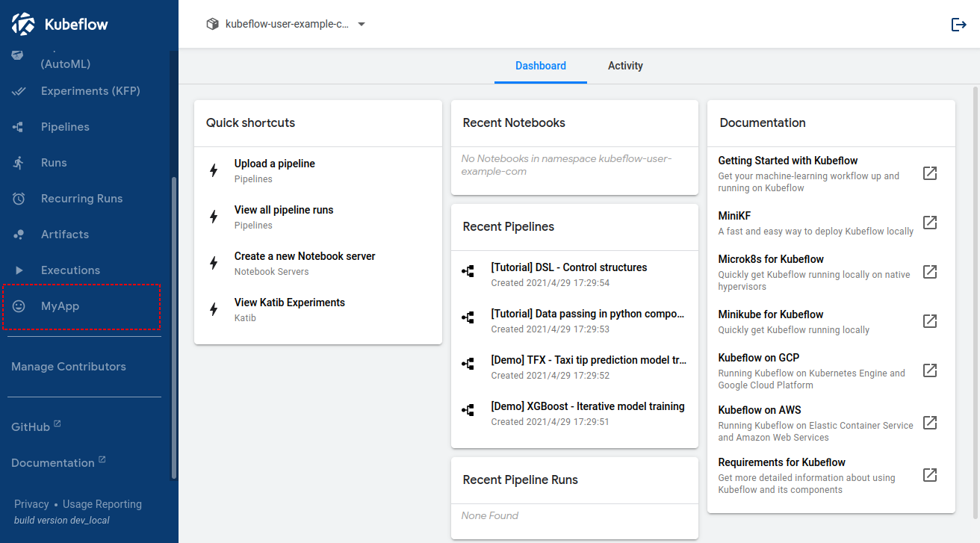Click the Kubeflow logo

(x=22, y=23)
